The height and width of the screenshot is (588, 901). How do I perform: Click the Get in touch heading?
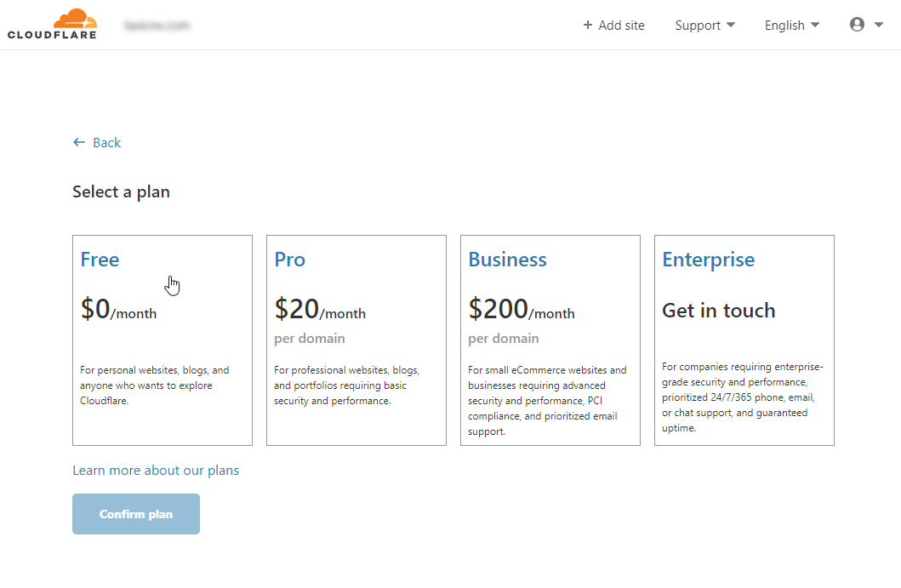(x=719, y=311)
